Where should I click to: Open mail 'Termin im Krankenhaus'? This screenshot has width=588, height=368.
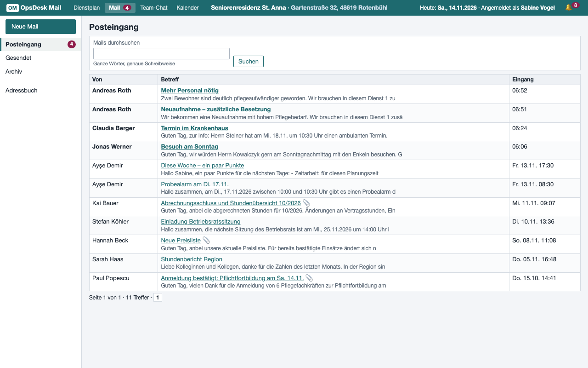pos(194,128)
